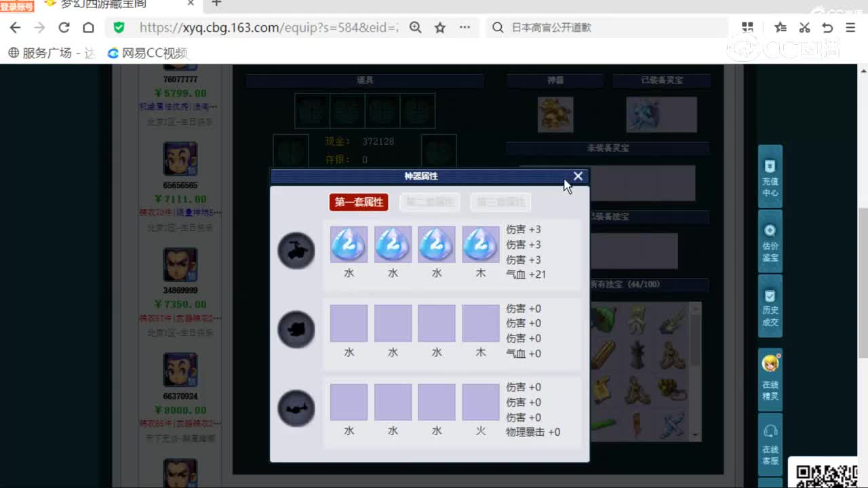Open the 估价鉴宝 tool in the sidebar

point(770,242)
